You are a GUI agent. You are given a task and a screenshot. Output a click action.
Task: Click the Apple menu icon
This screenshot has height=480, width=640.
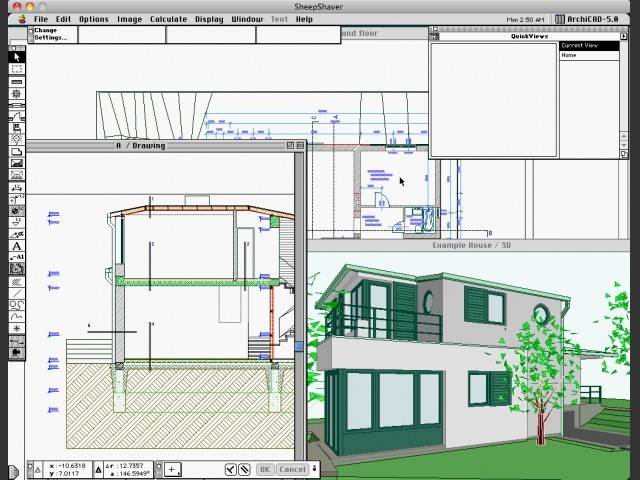click(x=21, y=19)
